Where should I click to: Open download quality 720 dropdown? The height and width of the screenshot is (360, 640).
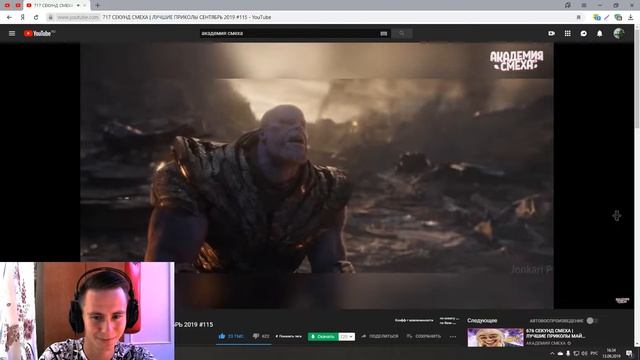tap(347, 337)
